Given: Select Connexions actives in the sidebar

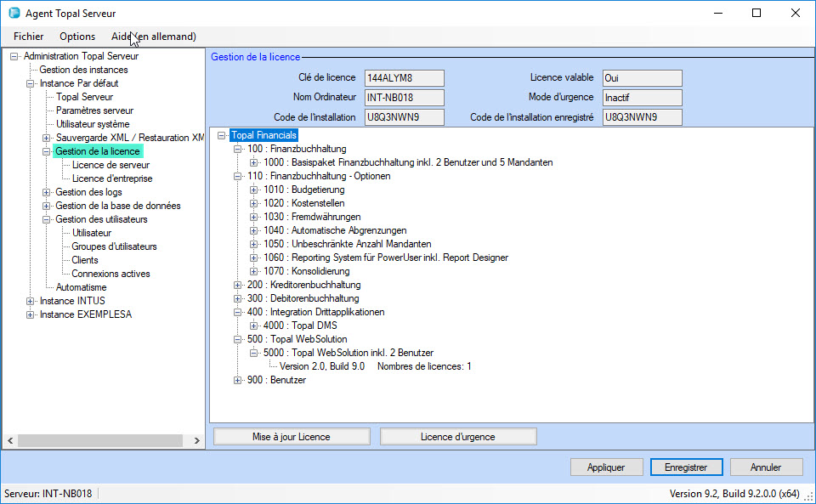Looking at the screenshot, I should tap(110, 274).
